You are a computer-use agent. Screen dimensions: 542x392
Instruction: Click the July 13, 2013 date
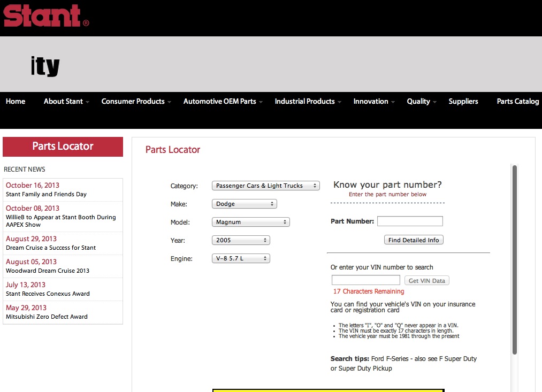(26, 285)
